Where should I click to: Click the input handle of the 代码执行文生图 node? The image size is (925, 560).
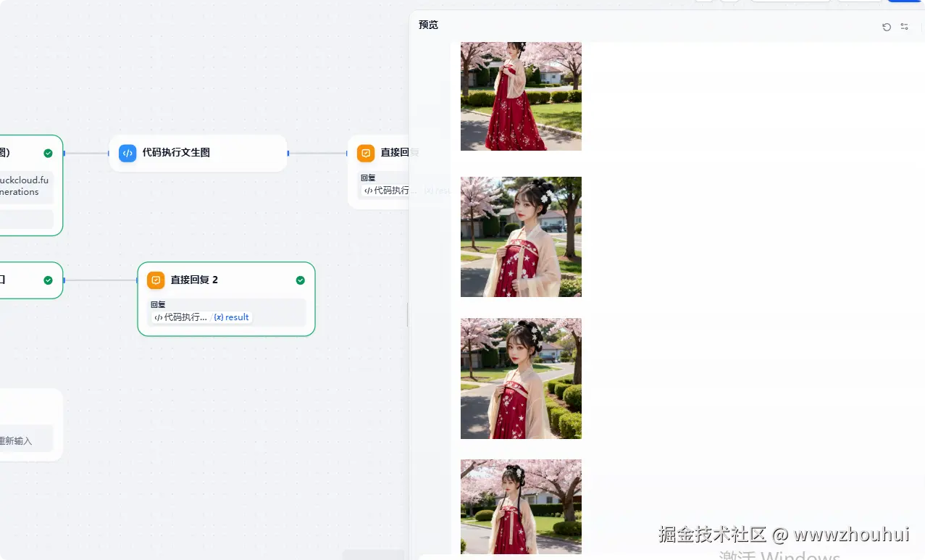click(109, 154)
